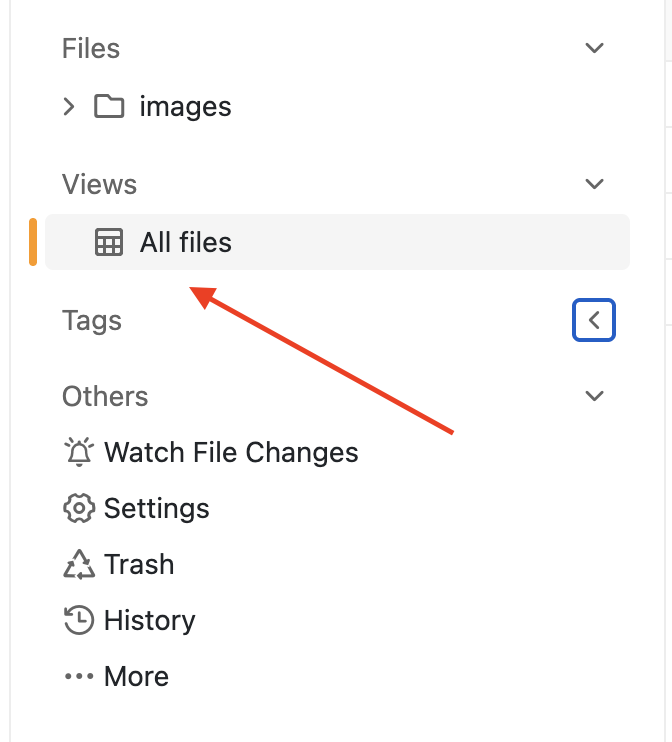Click the Tags section heading
Screen dimensions: 672x742
tap(92, 320)
